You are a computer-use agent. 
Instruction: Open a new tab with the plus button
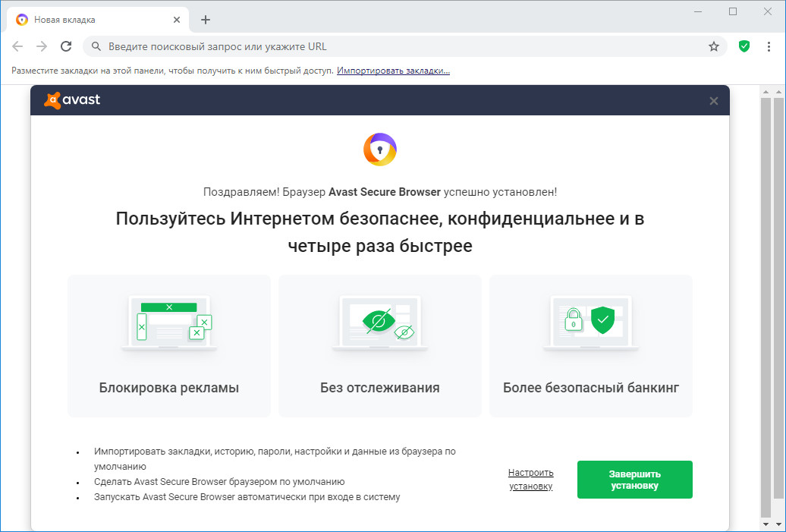[205, 20]
